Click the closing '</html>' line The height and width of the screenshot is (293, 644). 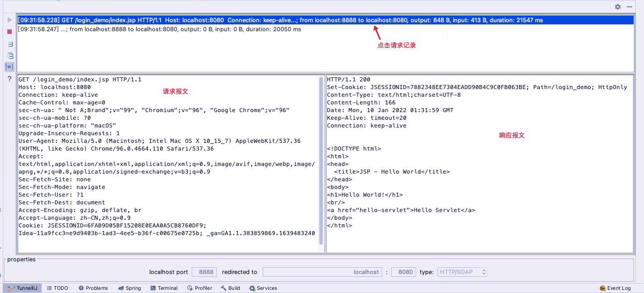(x=340, y=226)
